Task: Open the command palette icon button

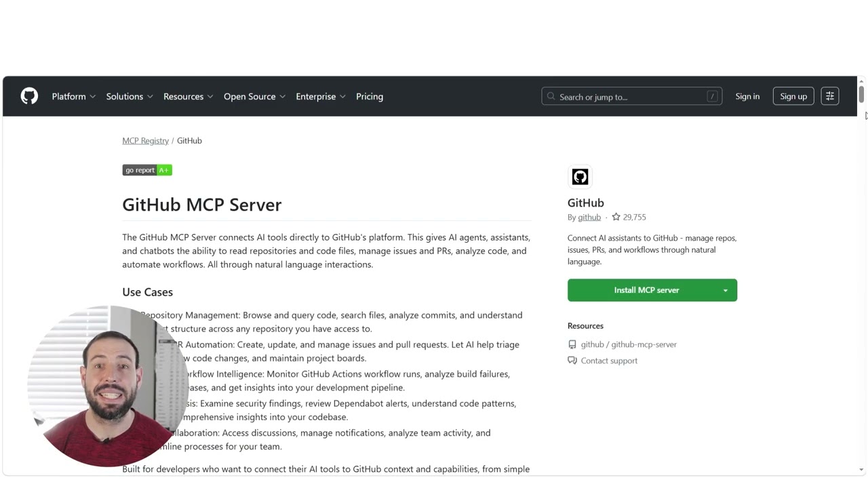Action: tap(829, 96)
